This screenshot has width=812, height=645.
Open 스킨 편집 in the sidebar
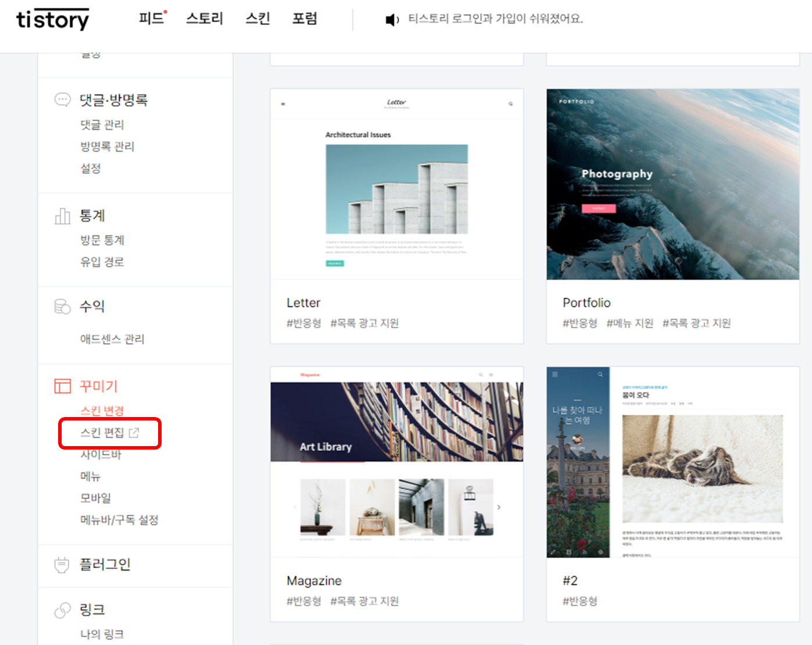102,433
